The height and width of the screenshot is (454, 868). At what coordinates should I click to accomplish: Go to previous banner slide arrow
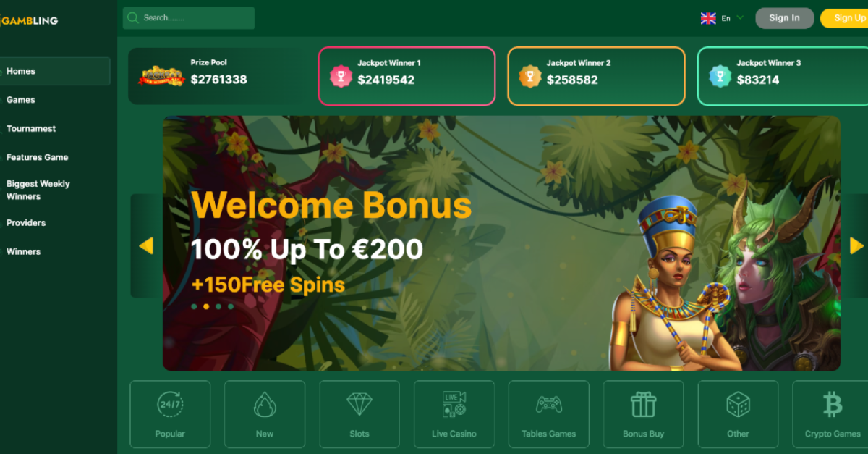[146, 246]
